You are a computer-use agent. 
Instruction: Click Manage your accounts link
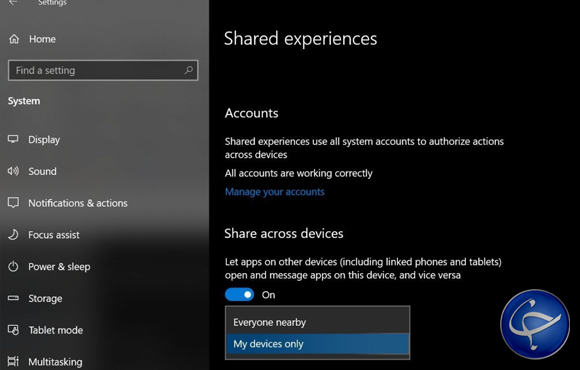pos(274,192)
